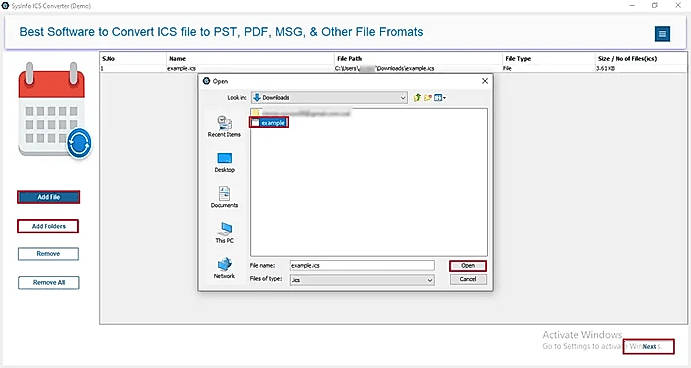Click the Open dialog title icon
The width and height of the screenshot is (691, 368).
tap(206, 81)
